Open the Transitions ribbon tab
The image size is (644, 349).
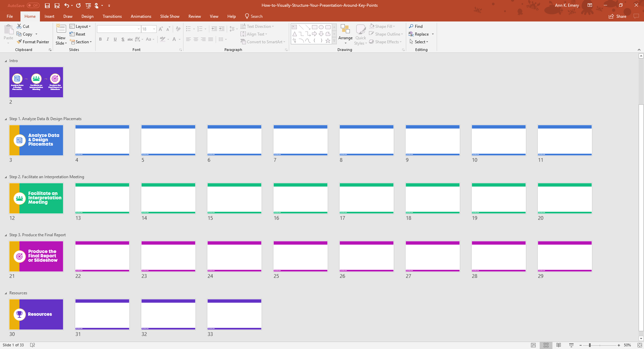pyautogui.click(x=112, y=16)
